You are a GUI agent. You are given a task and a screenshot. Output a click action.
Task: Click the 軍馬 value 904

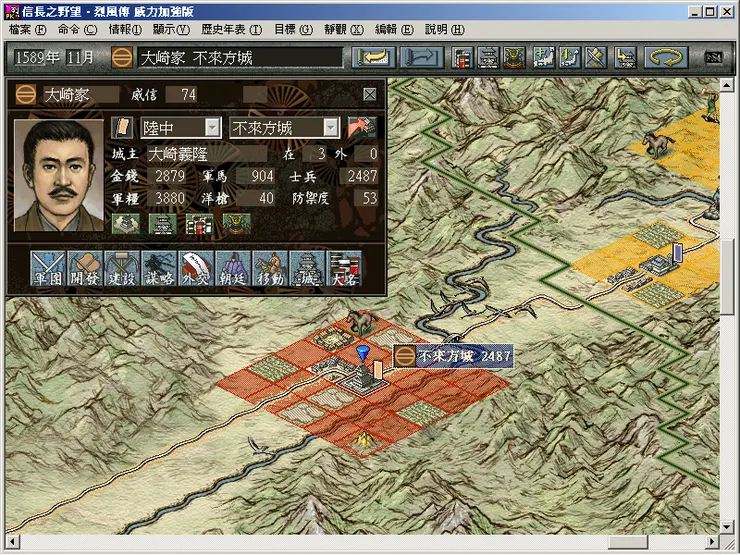click(255, 176)
